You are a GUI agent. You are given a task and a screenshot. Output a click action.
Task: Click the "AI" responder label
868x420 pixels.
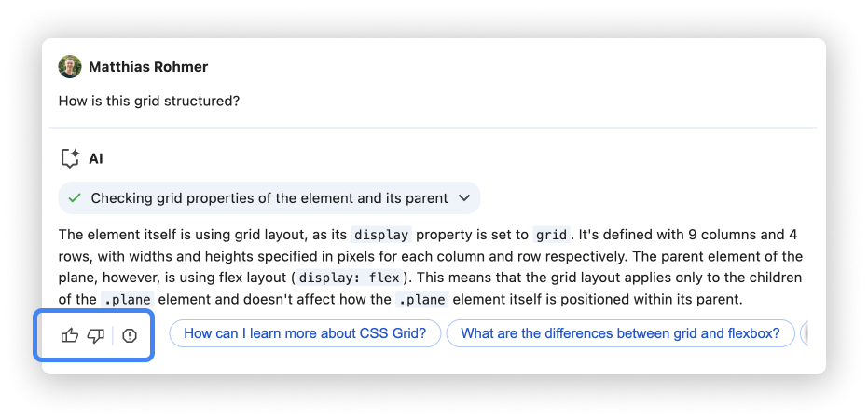pyautogui.click(x=96, y=159)
